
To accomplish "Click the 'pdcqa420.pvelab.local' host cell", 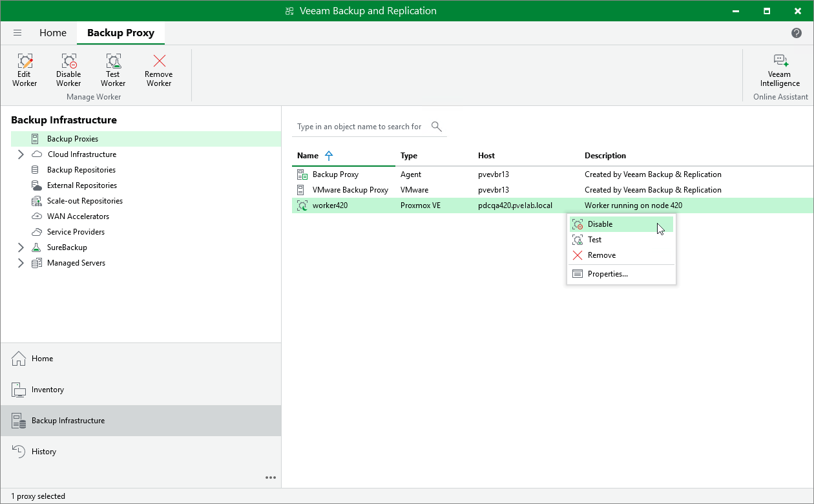I will [x=515, y=205].
